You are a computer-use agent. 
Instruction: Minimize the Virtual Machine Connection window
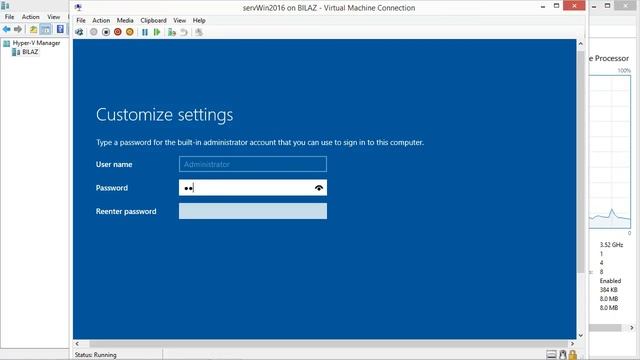pyautogui.click(x=543, y=6)
